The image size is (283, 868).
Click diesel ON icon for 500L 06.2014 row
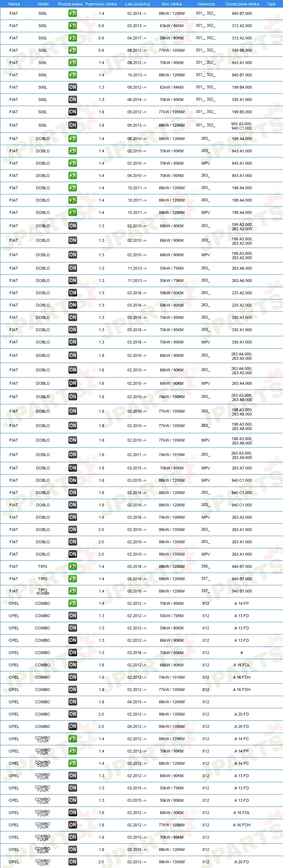click(73, 100)
